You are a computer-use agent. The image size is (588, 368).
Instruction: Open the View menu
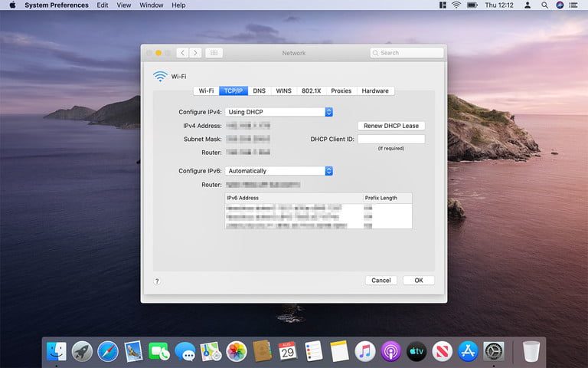click(x=123, y=5)
